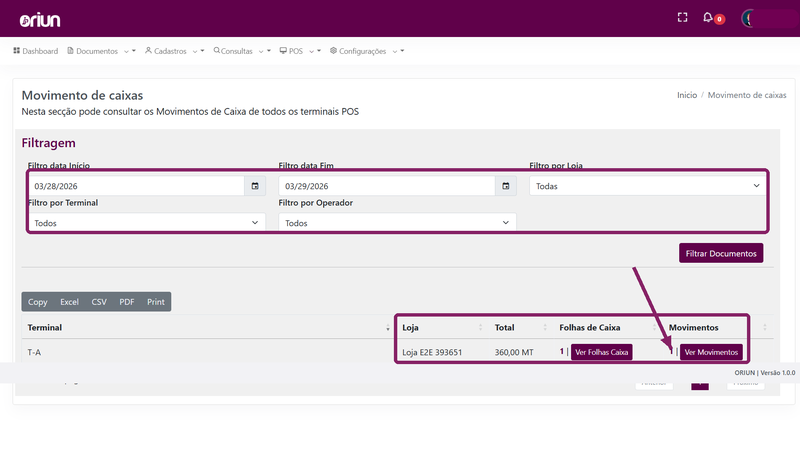Open the Documentos menu
Image resolution: width=800 pixels, height=449 pixels.
[x=101, y=51]
